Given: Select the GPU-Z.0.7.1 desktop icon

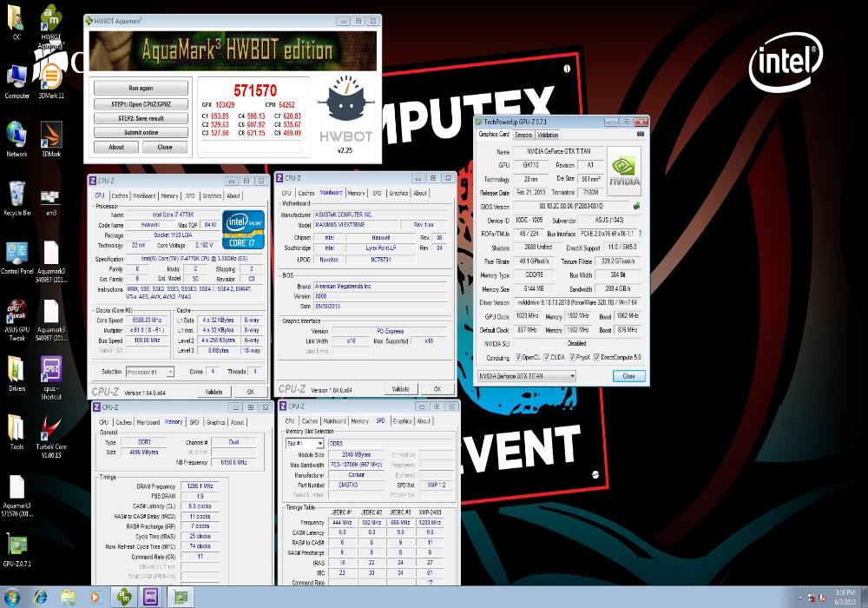Looking at the screenshot, I should [16, 550].
